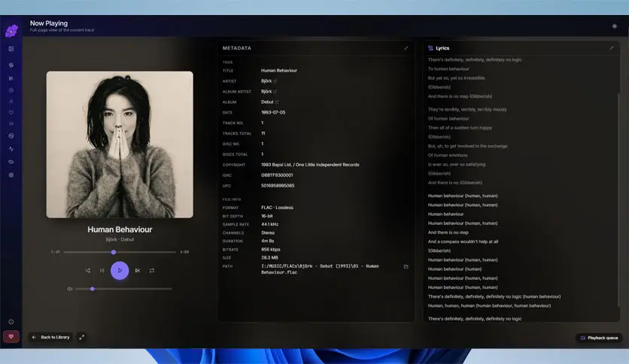This screenshot has width=629, height=364.
Task: Click the playback seek bar
Action: (120, 252)
